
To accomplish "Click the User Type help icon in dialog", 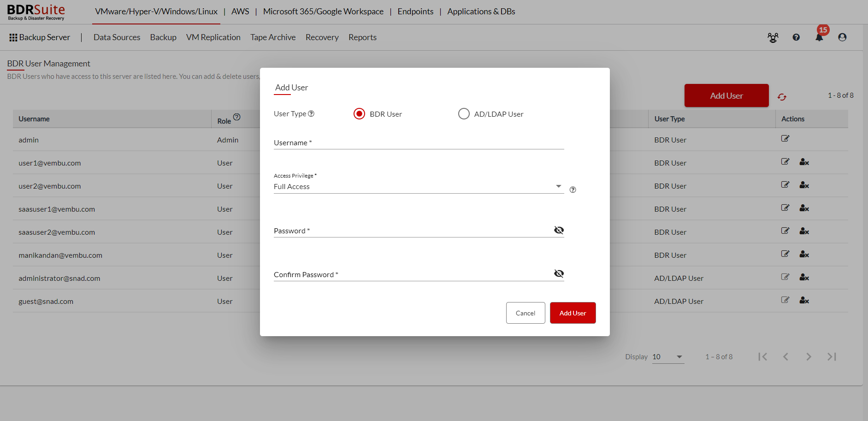I will 311,114.
